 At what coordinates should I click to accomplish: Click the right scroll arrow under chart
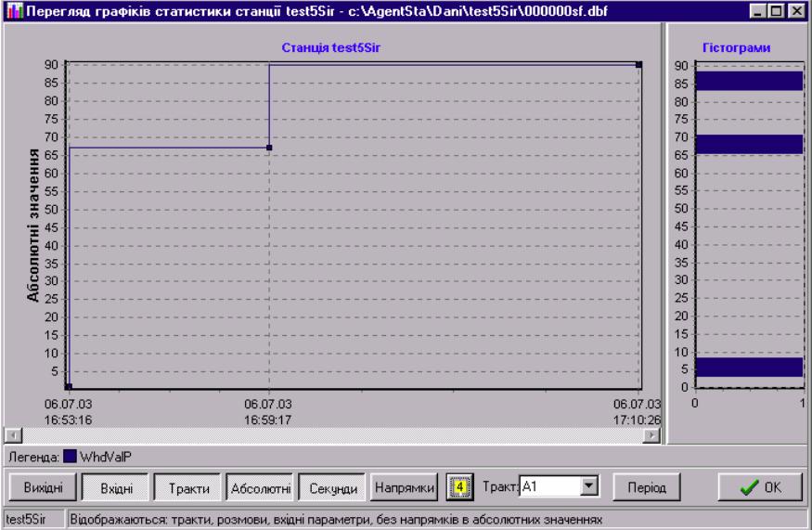(651, 435)
